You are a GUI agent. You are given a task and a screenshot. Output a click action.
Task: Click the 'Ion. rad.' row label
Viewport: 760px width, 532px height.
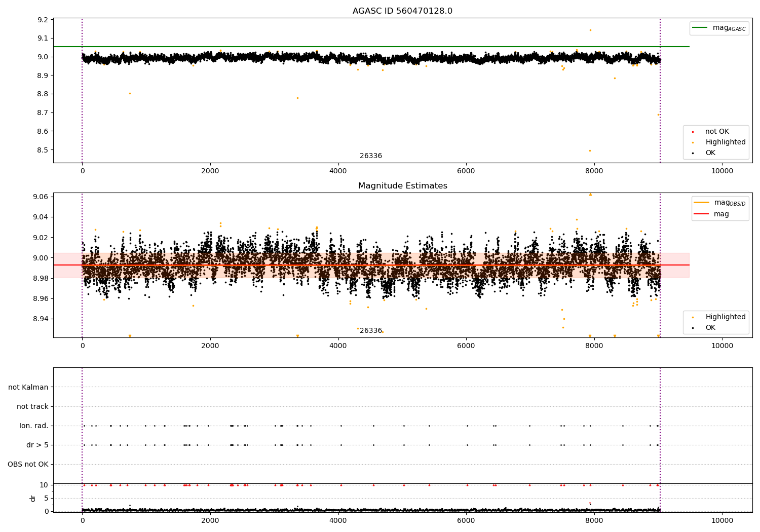pyautogui.click(x=34, y=426)
